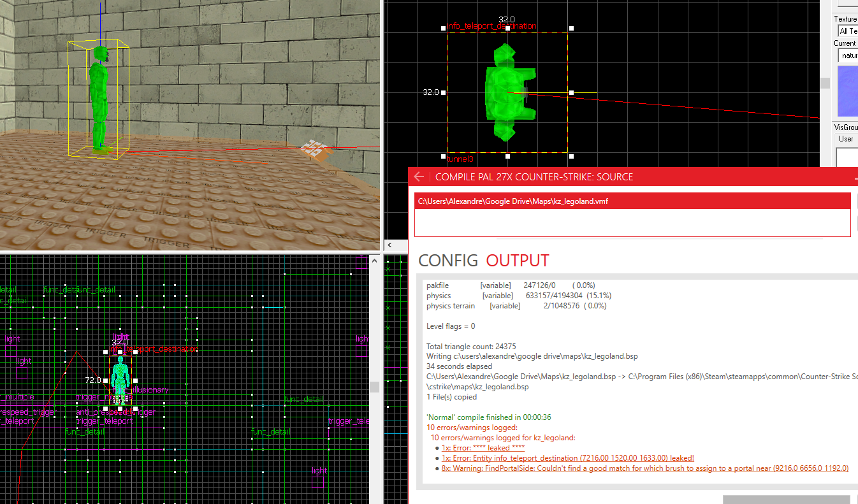
Task: Switch to the CONFIG tab
Action: tap(447, 260)
